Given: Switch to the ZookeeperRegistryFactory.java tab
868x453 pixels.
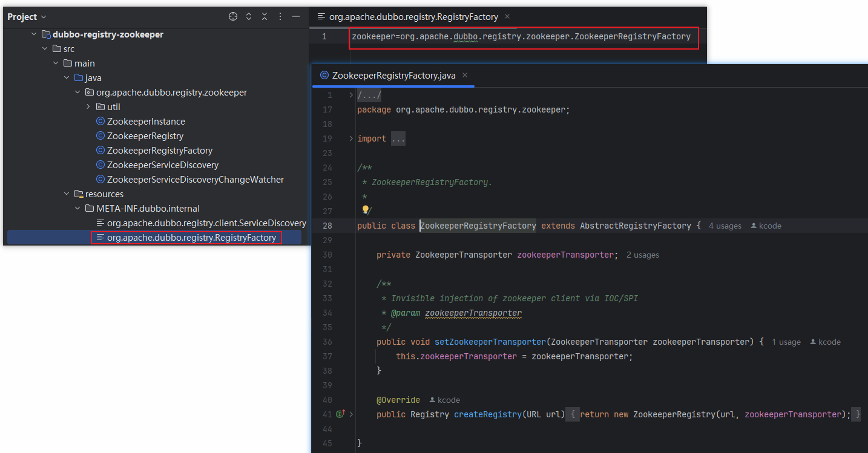Looking at the screenshot, I should (x=393, y=76).
